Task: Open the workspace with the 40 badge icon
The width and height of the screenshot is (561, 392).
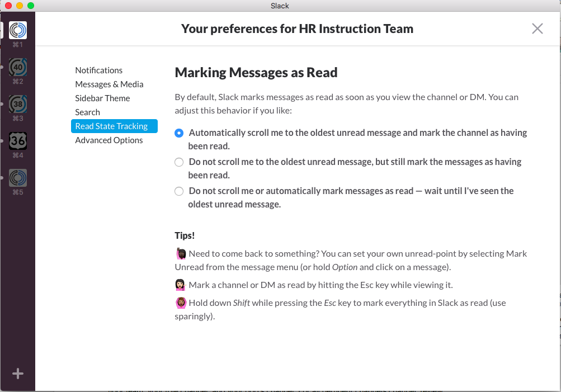Action: 18,67
